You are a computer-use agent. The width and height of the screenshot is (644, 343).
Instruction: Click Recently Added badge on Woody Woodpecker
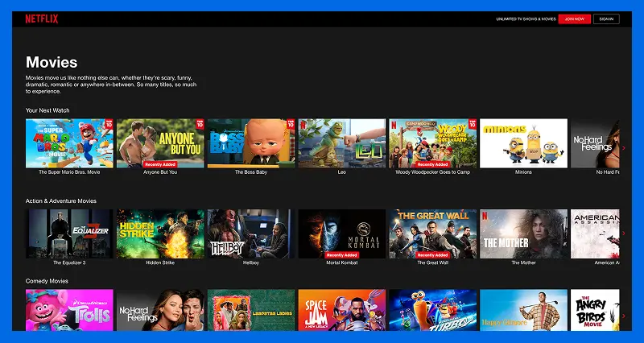pyautogui.click(x=432, y=164)
